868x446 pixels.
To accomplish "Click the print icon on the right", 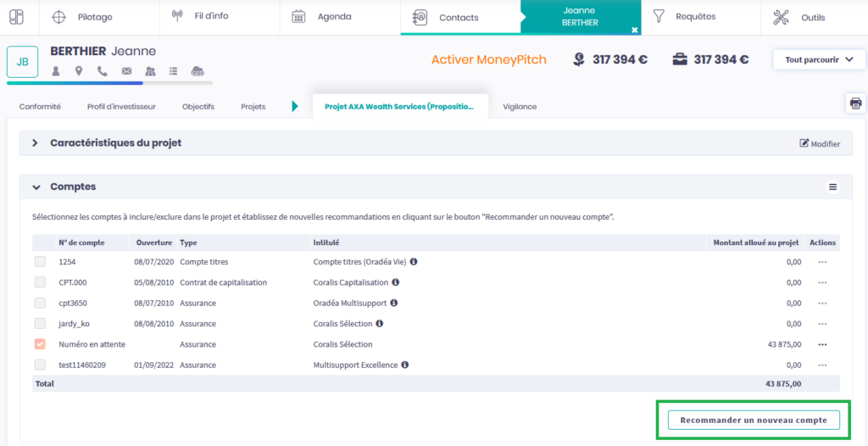I will click(855, 103).
